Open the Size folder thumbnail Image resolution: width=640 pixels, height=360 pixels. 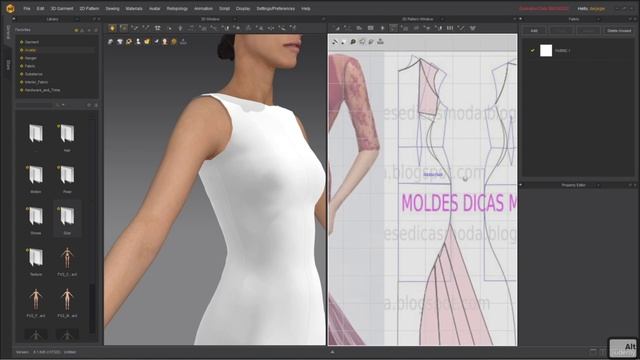pyautogui.click(x=67, y=217)
